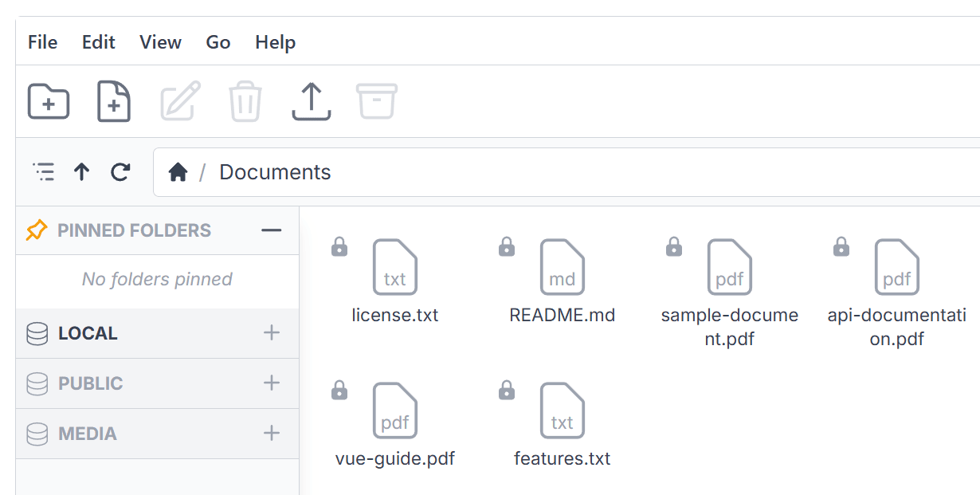Open the View menu

coord(159,42)
